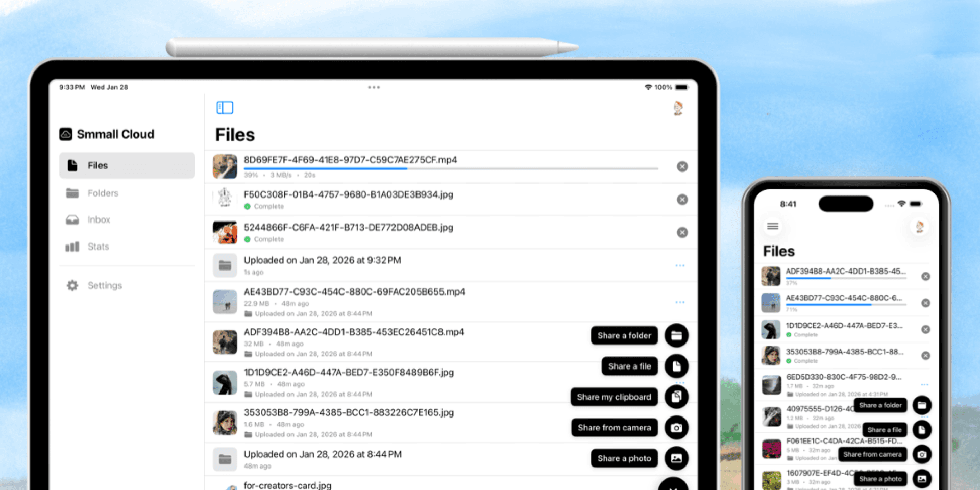Tap the profile avatar on the iPhone

click(919, 227)
